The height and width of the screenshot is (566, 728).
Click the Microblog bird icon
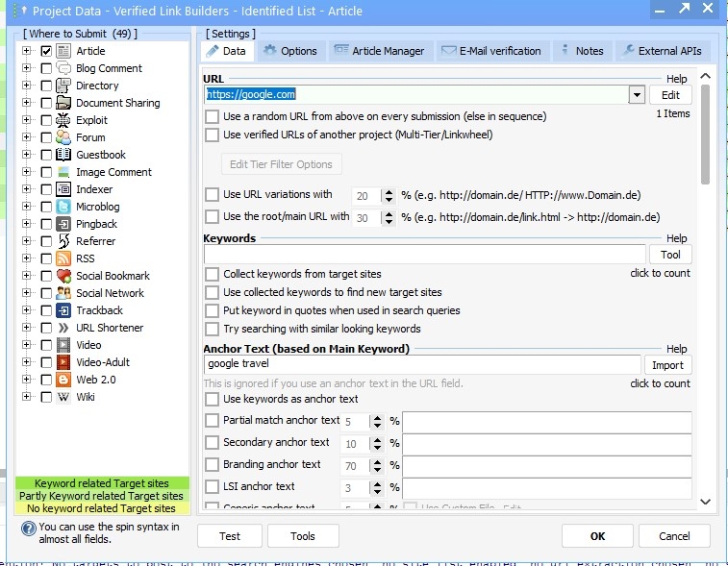click(x=63, y=207)
